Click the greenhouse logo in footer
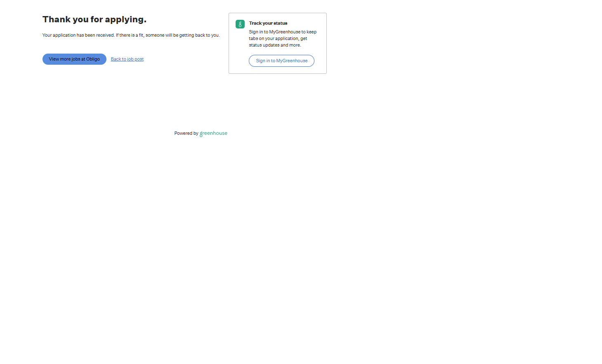602x364 pixels. 213,134
